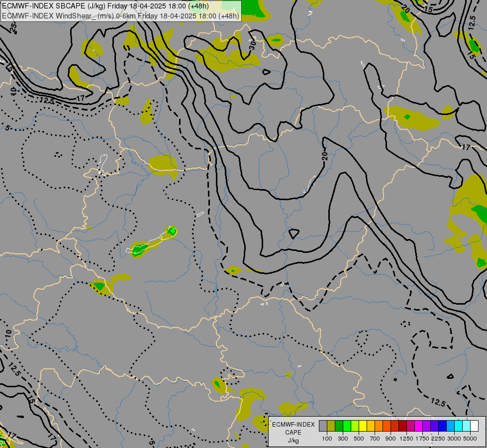Click the orange-red swatch left of 900
The height and width of the screenshot is (448, 487).
coord(387,426)
